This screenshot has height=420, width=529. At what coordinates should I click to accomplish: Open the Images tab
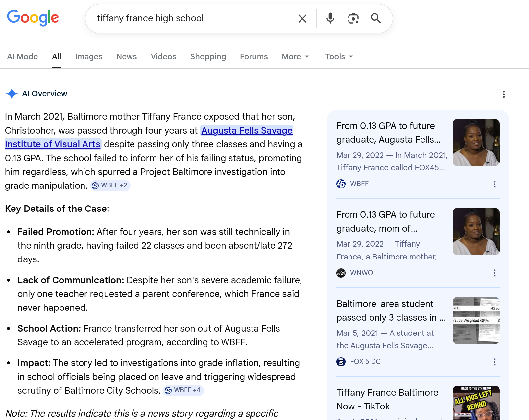point(89,57)
